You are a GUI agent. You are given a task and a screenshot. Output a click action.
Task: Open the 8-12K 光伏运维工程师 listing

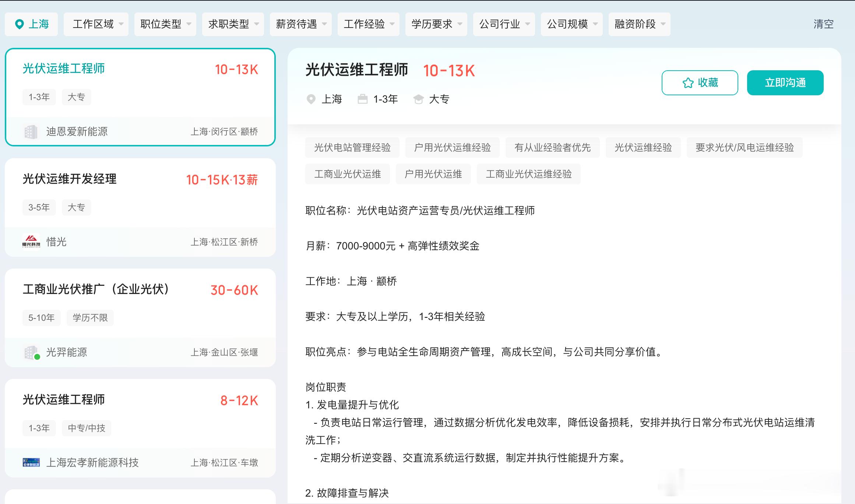click(x=140, y=428)
